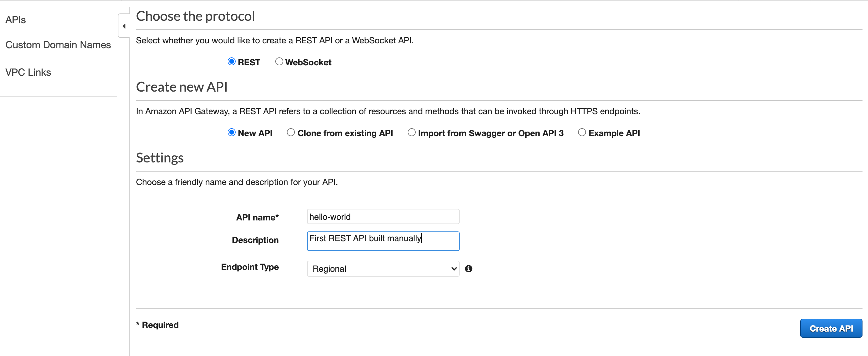
Task: Click the Endpoint Type info icon
Action: 468,269
